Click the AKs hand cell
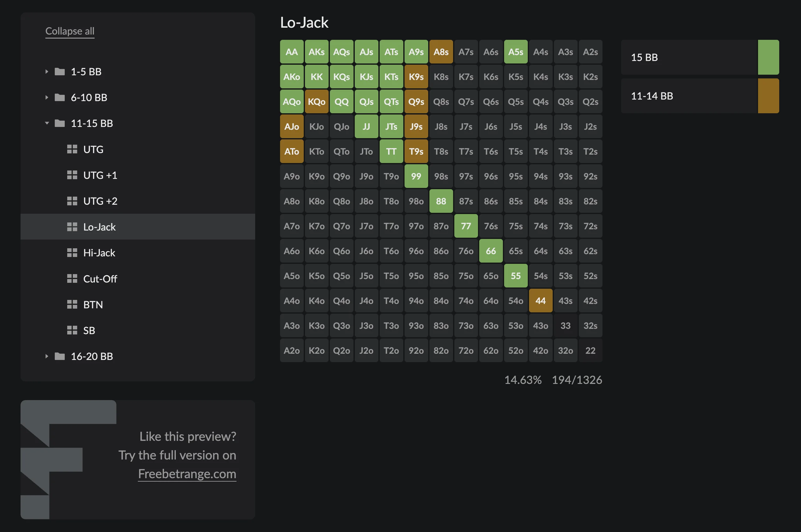The image size is (801, 532). [x=316, y=52]
